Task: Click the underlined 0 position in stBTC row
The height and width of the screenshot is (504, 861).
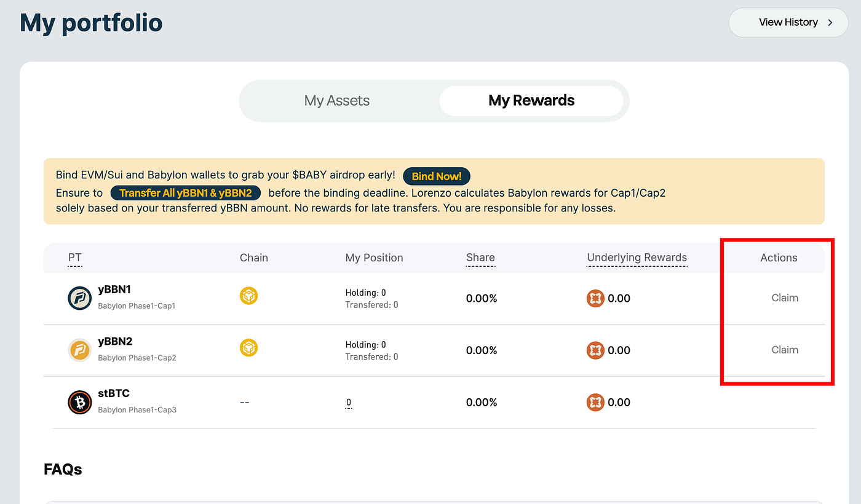Action: coord(349,403)
